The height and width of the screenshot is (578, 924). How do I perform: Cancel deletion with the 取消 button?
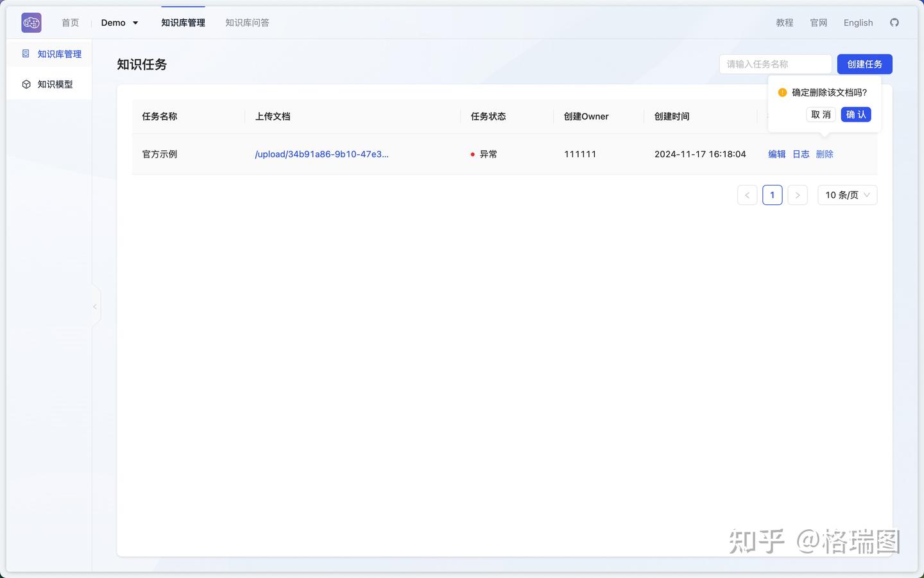tap(820, 114)
